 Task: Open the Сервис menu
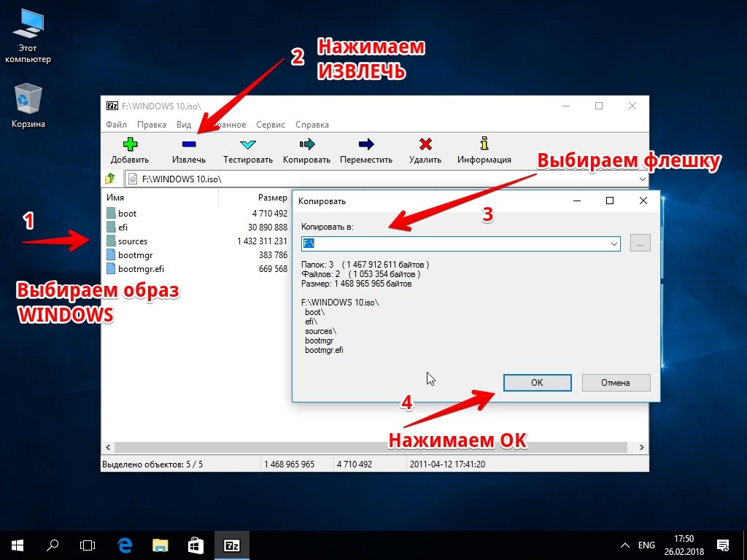pos(270,125)
